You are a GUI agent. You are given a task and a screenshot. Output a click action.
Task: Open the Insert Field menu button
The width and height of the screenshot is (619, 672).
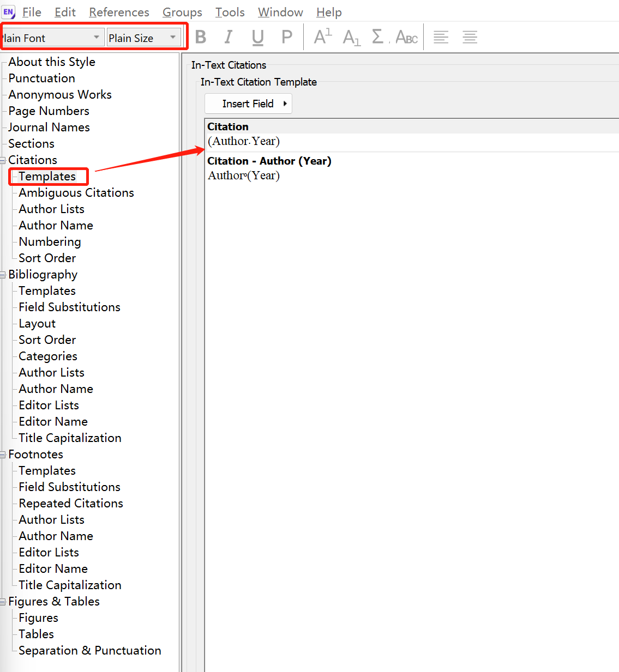point(248,104)
